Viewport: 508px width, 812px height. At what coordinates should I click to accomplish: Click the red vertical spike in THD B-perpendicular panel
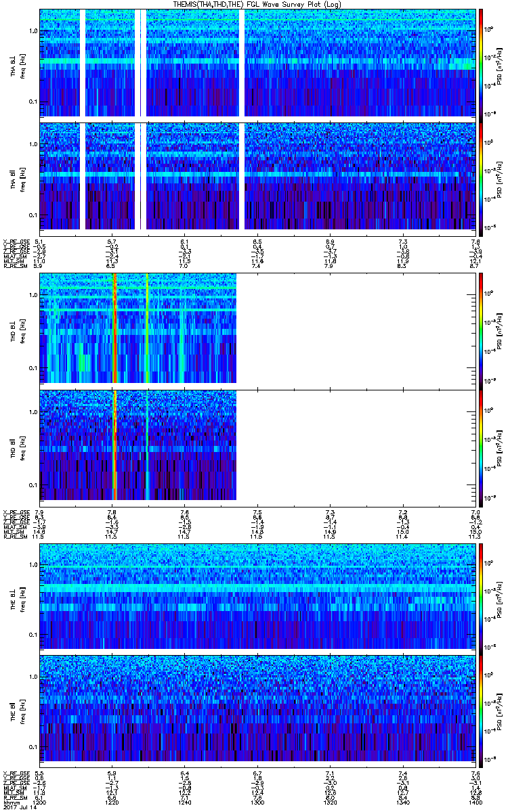point(114,330)
